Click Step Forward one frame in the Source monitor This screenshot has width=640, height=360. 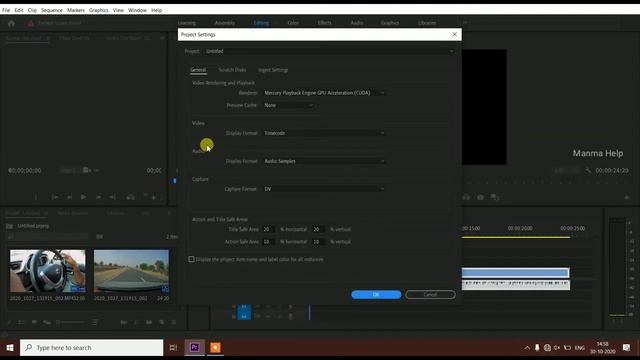click(98, 197)
